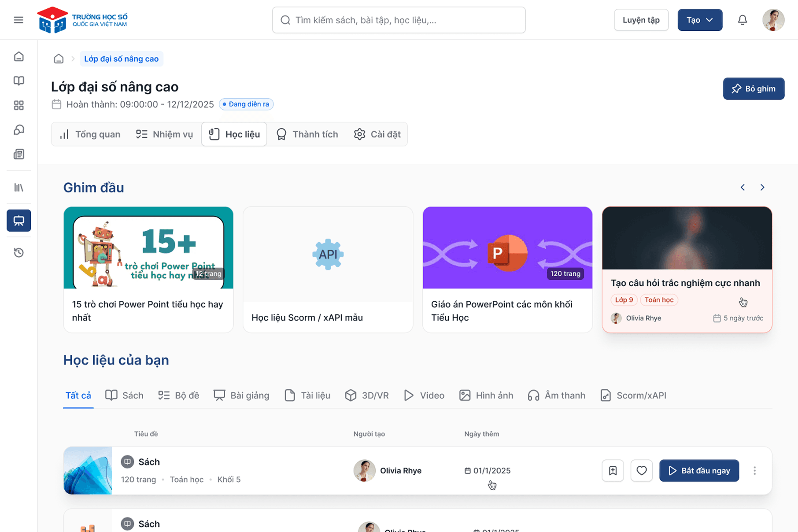Click the search box for books and materials
The height and width of the screenshot is (532, 798).
[399, 20]
